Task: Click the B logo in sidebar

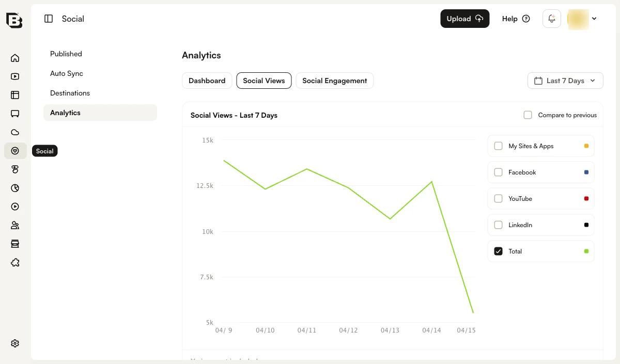Action: pyautogui.click(x=14, y=20)
